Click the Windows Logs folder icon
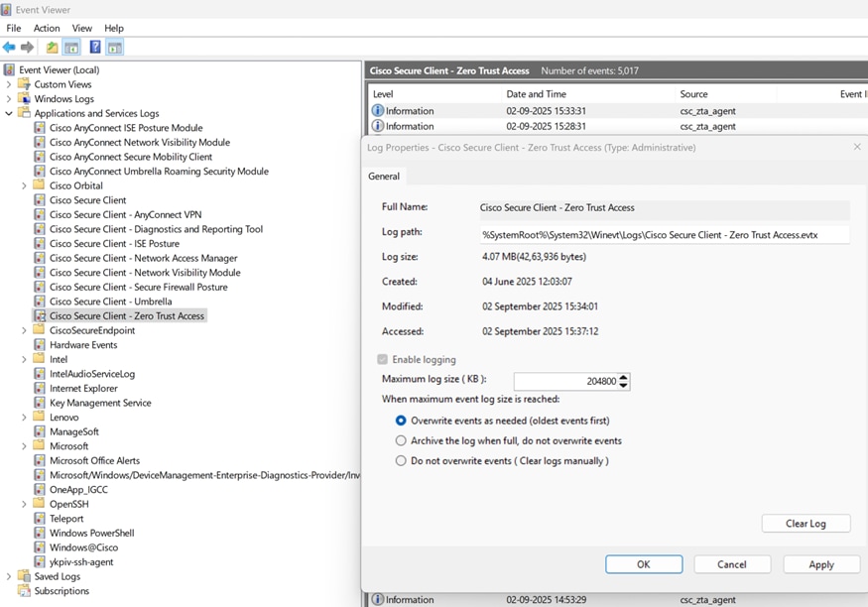Image resolution: width=868 pixels, height=607 pixels. pos(24,98)
